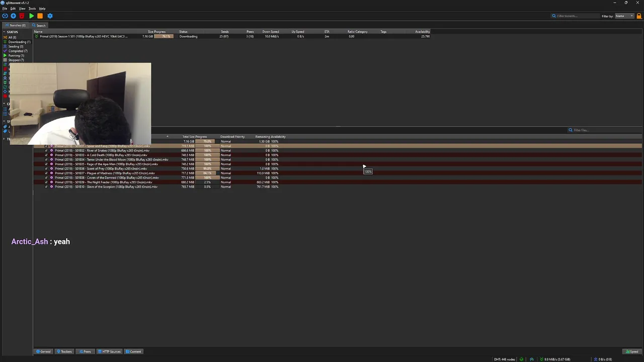Click the S01E06 file's 99.8% progress bar
Screen dimensions: 644x362
pos(207,169)
